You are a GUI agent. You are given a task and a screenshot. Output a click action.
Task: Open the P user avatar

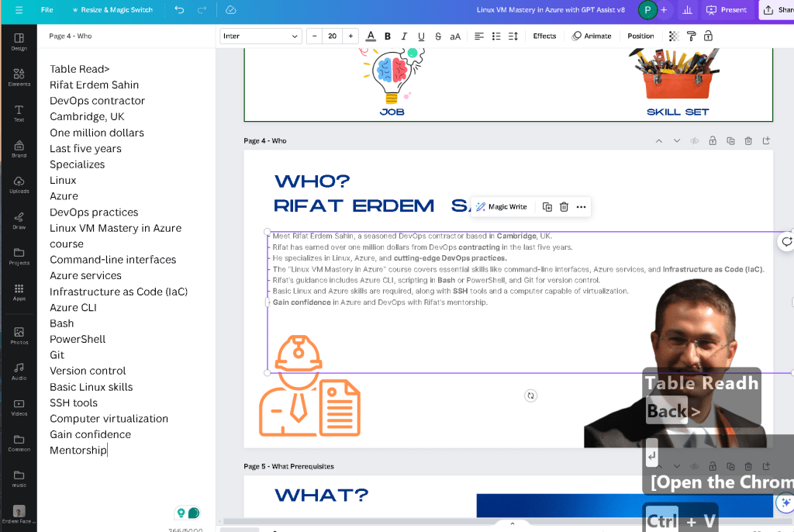(x=647, y=9)
